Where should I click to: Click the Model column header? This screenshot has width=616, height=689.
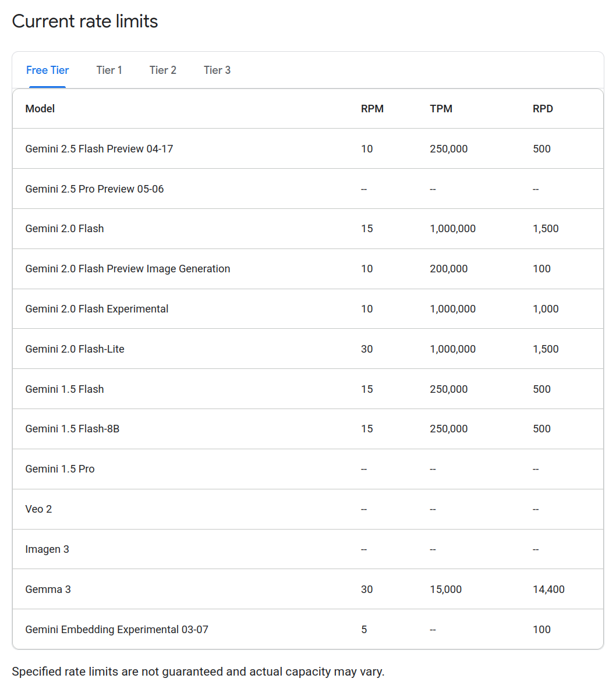[x=40, y=109]
